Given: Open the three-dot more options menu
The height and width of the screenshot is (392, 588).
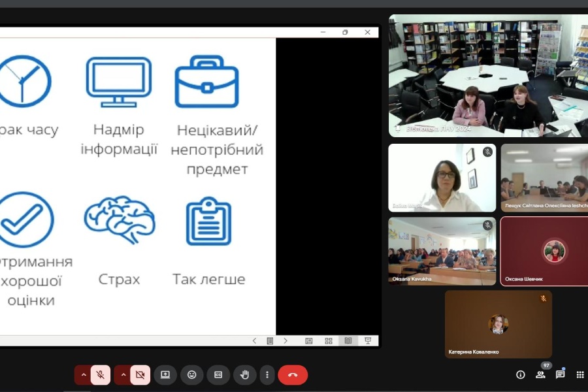Looking at the screenshot, I should 267,374.
